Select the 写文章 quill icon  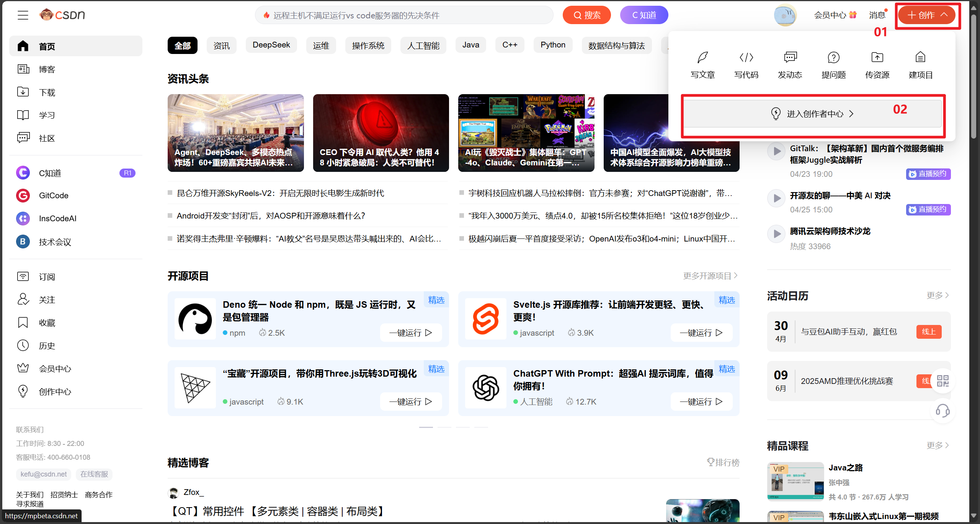pyautogui.click(x=702, y=57)
